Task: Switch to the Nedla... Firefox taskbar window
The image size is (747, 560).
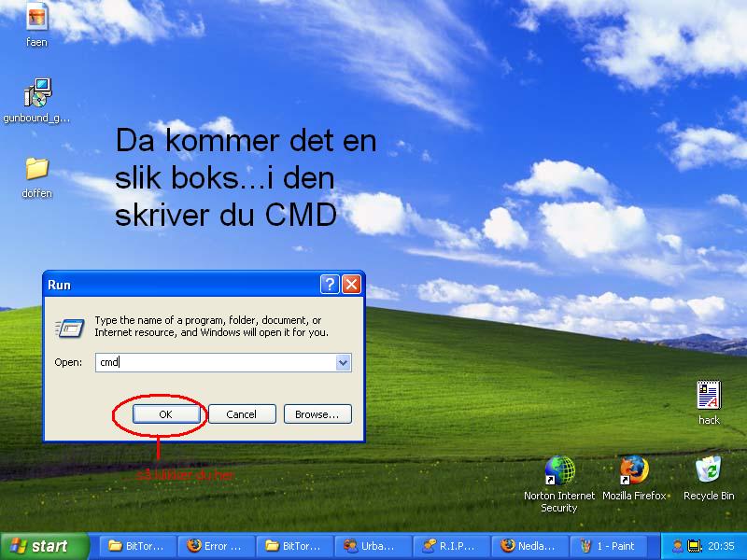Action: [529, 546]
